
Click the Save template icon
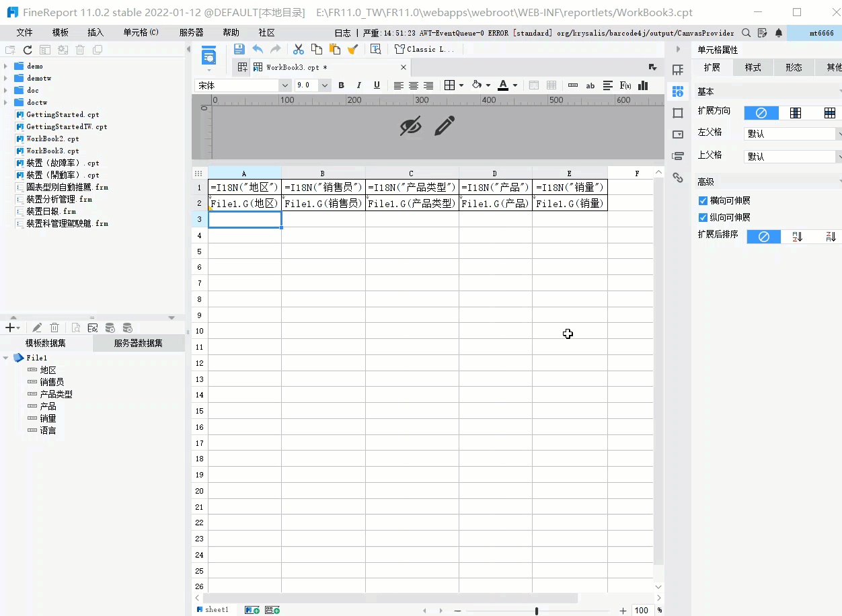(x=239, y=49)
